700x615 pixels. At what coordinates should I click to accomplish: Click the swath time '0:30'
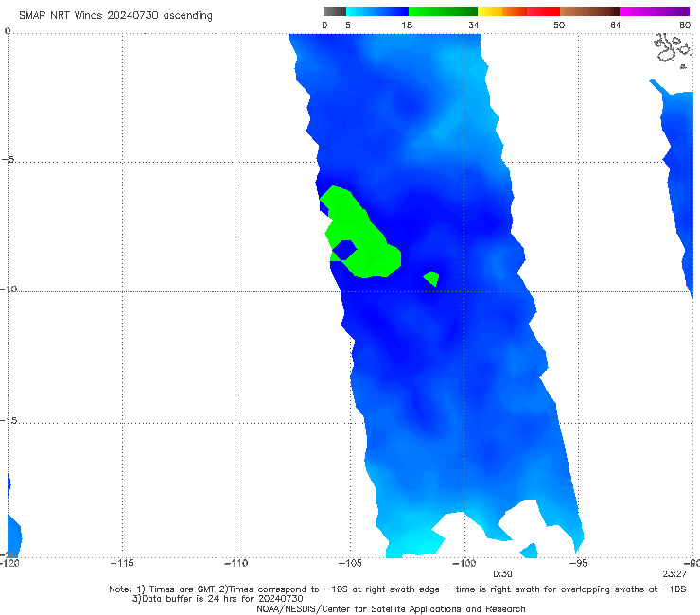click(502, 574)
